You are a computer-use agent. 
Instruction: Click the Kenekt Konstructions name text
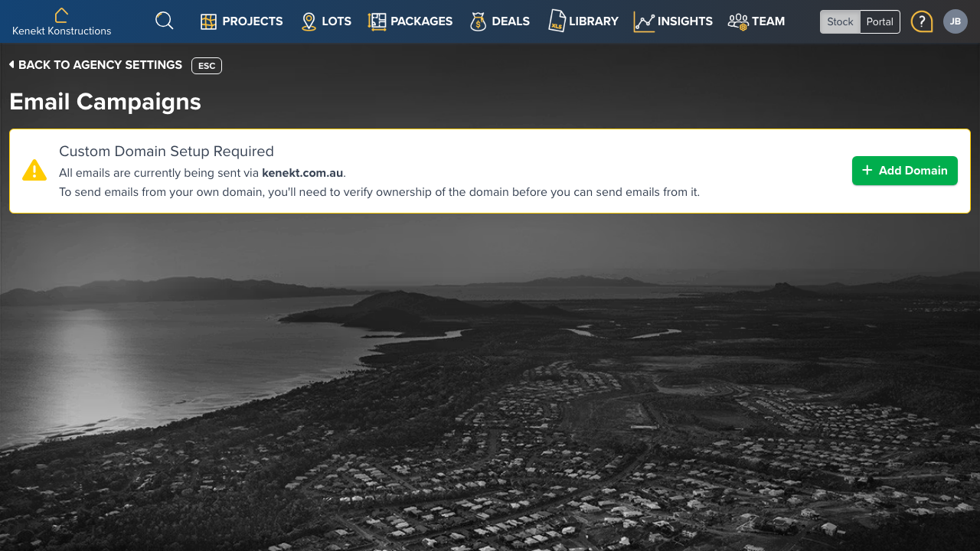62,31
